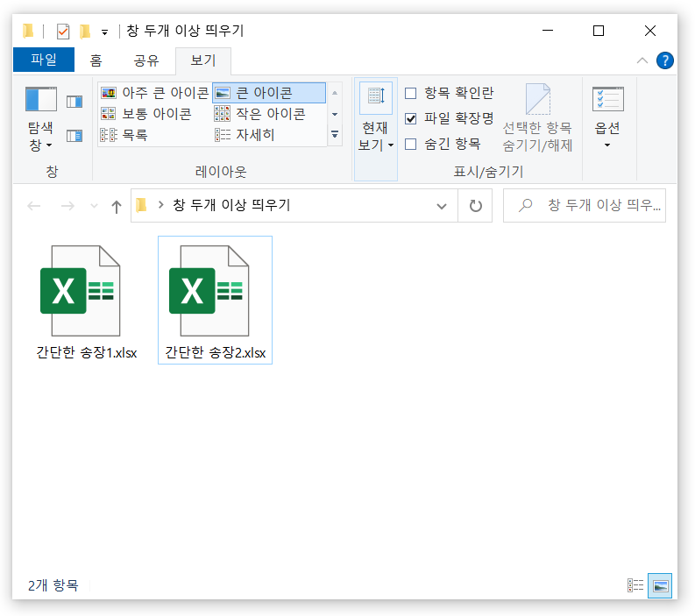Click the back navigation arrow
This screenshot has height=616, width=695.
point(34,206)
